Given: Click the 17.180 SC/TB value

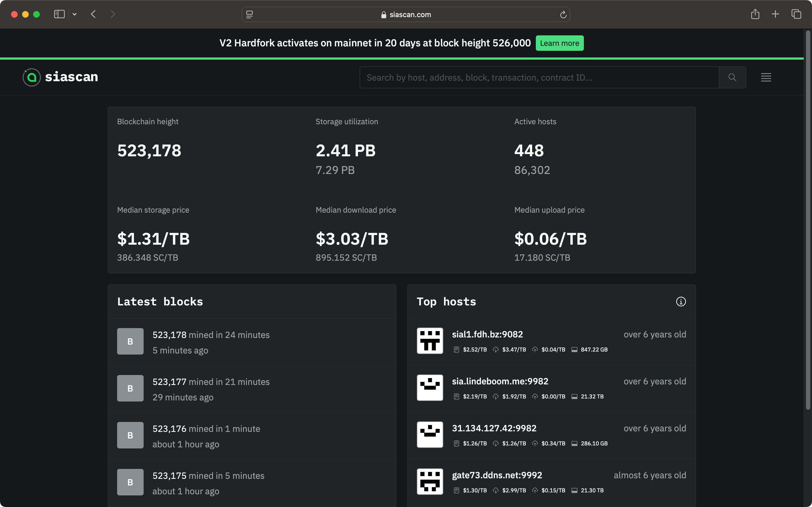Looking at the screenshot, I should tap(542, 258).
